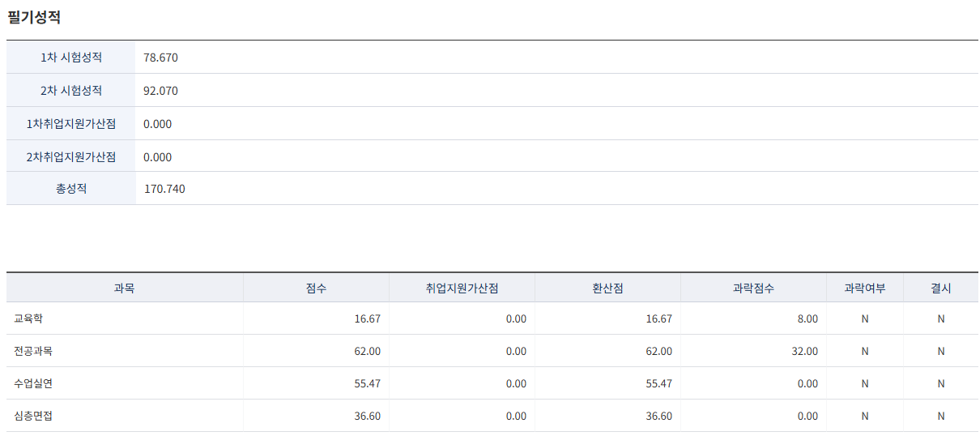
Task: Select the 심층면접 subject row
Action: [492, 416]
